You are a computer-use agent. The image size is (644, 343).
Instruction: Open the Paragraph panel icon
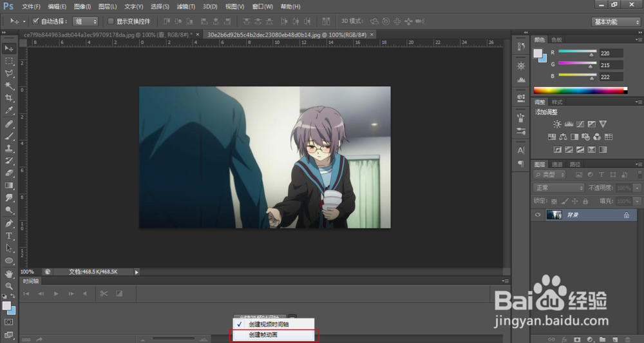point(521,164)
